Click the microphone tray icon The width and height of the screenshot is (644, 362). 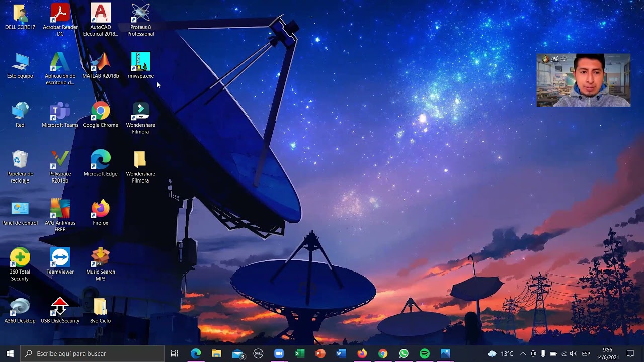(543, 353)
